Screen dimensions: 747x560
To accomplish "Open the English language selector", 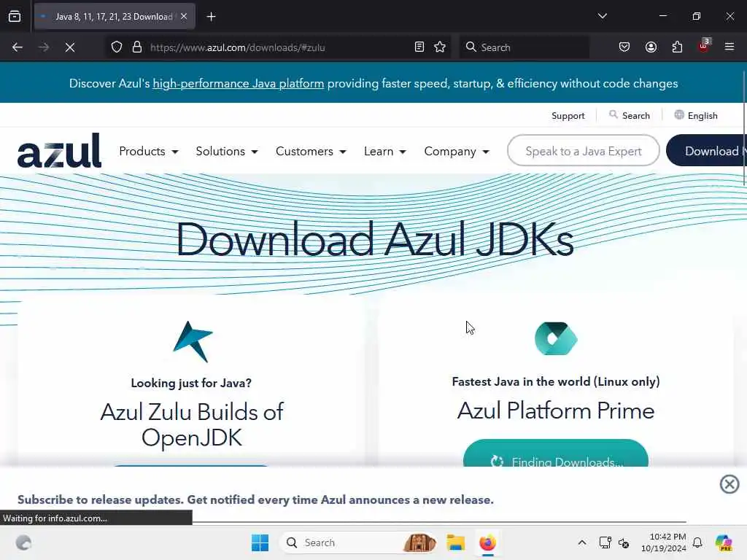I will pyautogui.click(x=696, y=116).
